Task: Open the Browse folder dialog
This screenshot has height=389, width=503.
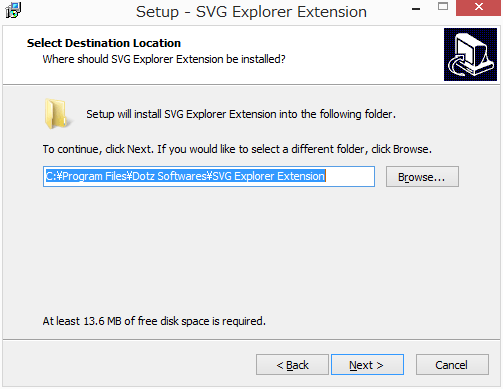Action: pos(422,177)
